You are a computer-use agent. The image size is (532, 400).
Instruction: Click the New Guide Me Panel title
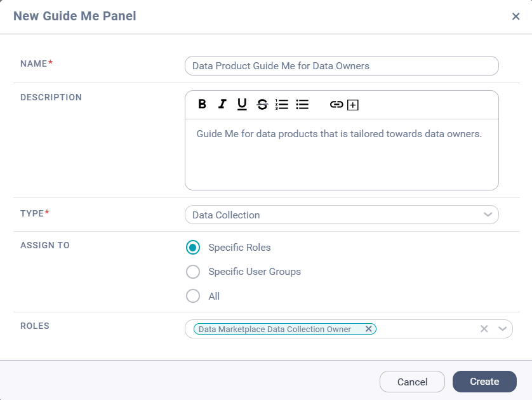75,16
